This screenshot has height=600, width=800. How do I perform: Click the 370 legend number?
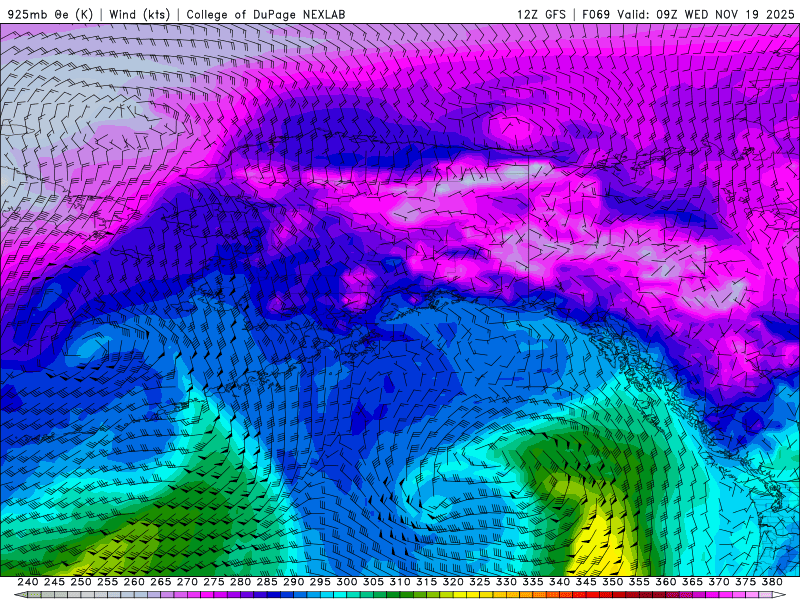click(x=719, y=582)
